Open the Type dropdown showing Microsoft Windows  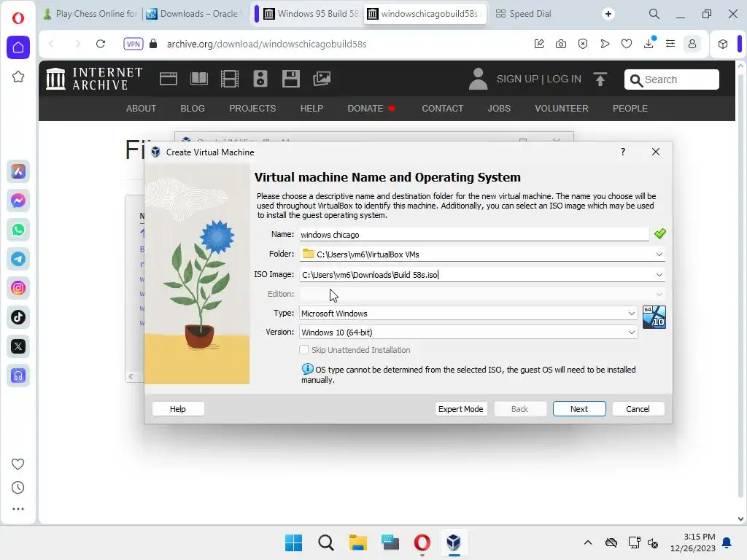coord(468,314)
